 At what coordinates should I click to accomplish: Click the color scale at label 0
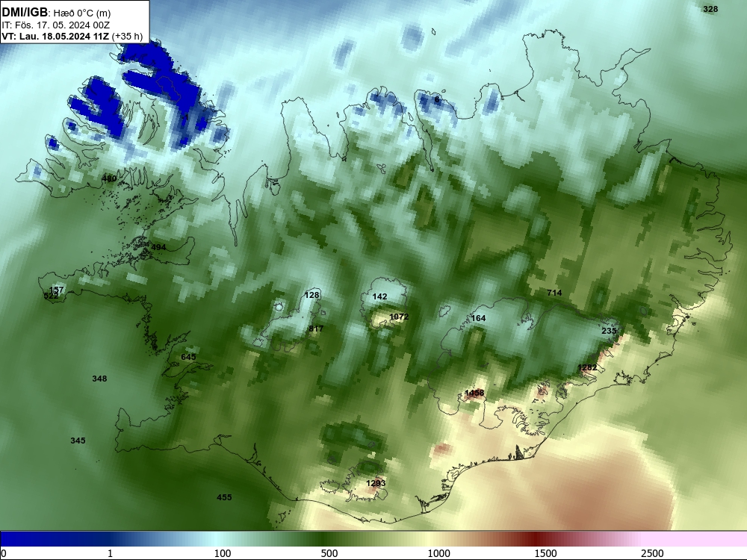pyautogui.click(x=3, y=553)
